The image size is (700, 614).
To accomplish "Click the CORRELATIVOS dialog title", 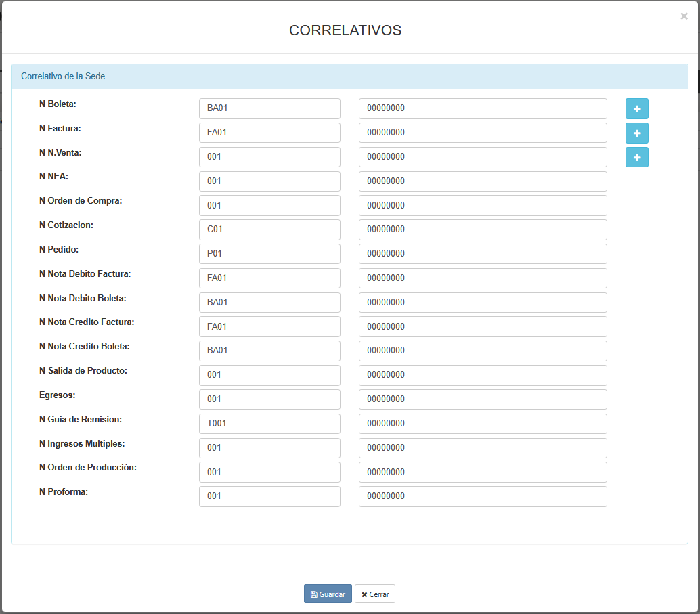I will [345, 30].
